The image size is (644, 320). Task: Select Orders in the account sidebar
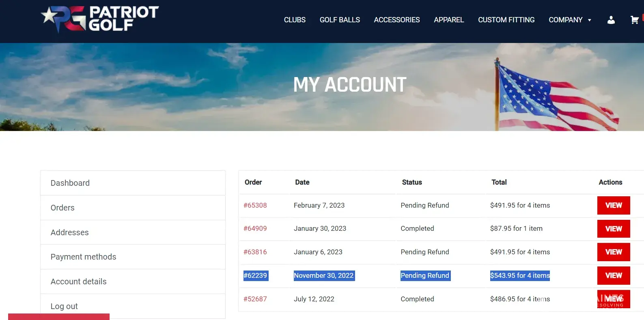click(62, 208)
